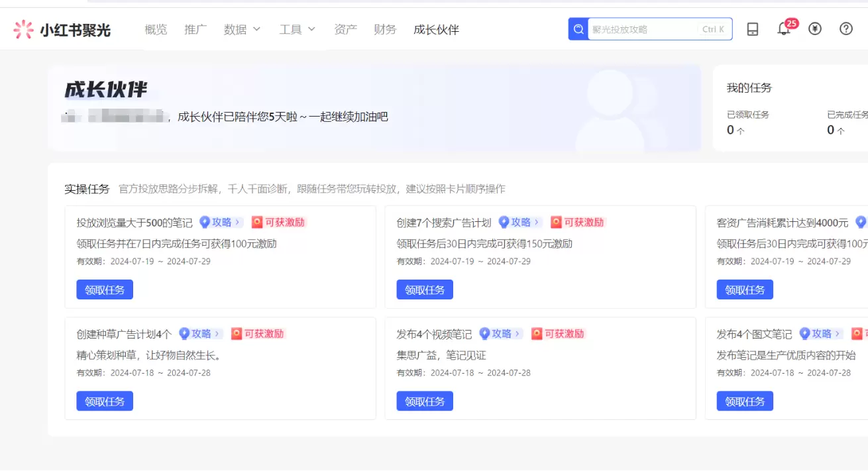Expand the 数据 dropdown menu
This screenshot has width=868, height=471.
click(242, 29)
